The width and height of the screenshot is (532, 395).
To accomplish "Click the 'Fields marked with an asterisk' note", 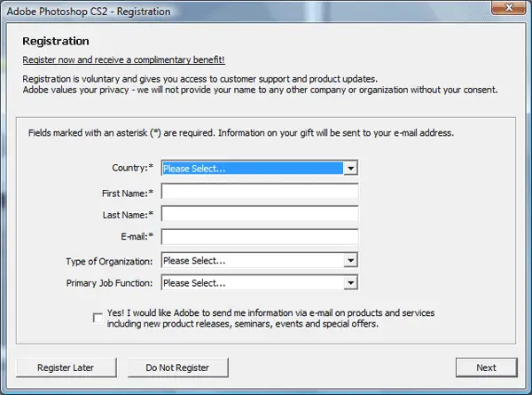I will pyautogui.click(x=241, y=133).
